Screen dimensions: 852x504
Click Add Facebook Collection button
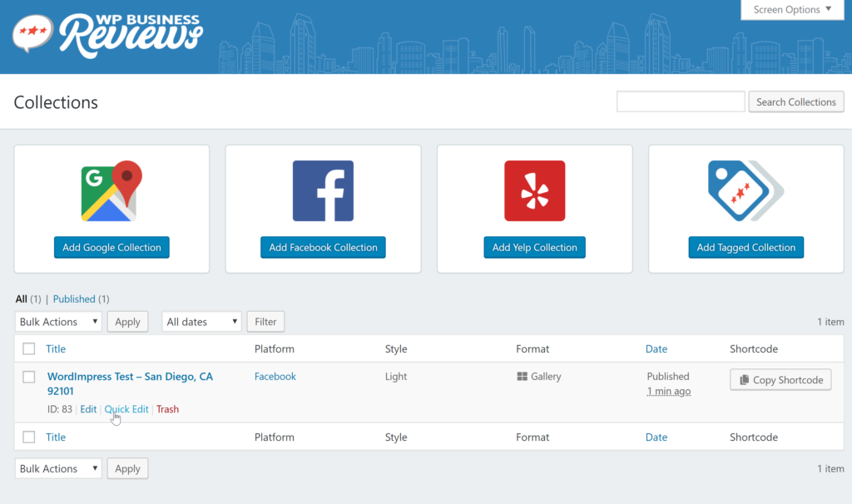pyautogui.click(x=324, y=247)
